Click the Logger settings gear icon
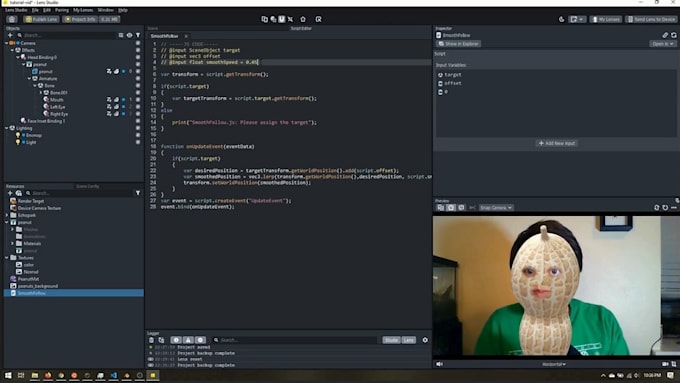The width and height of the screenshot is (680, 383). pos(425,340)
